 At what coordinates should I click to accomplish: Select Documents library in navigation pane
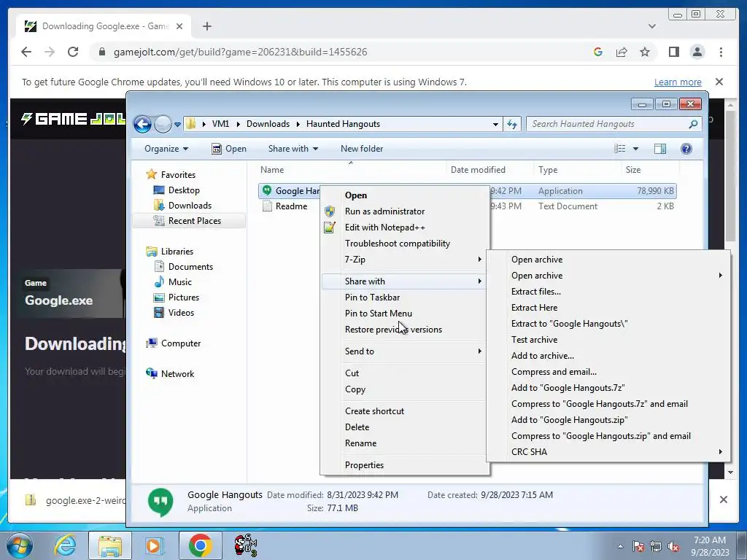[x=183, y=267]
